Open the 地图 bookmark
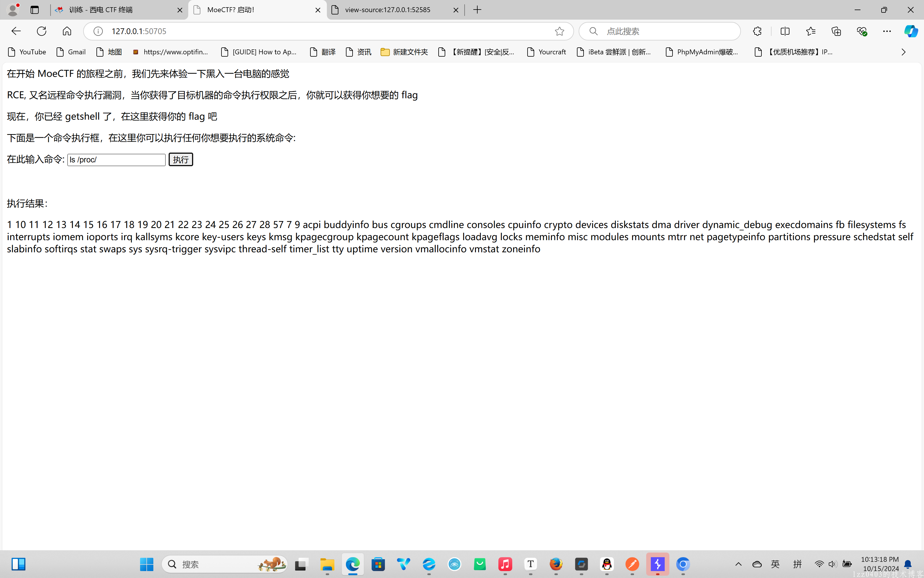924x578 pixels. click(109, 52)
